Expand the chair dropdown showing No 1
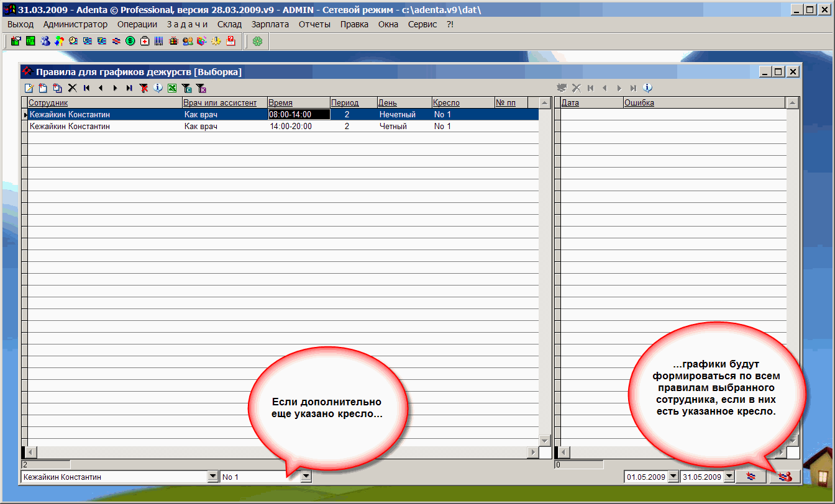The width and height of the screenshot is (835, 504). [x=306, y=477]
